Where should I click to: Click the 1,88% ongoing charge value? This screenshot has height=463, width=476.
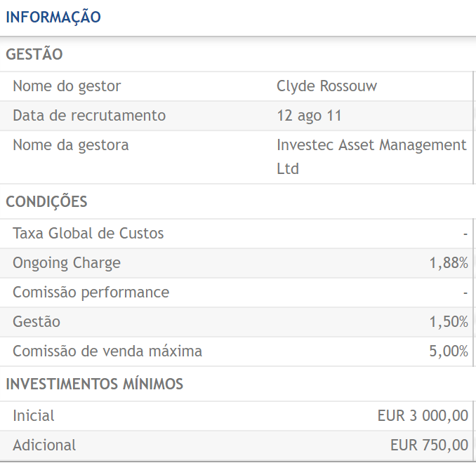click(x=449, y=263)
